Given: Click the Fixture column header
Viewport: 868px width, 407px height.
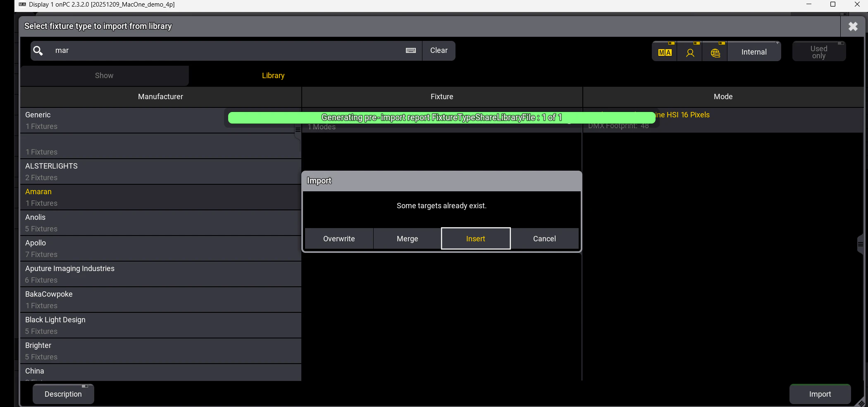Looking at the screenshot, I should (x=442, y=97).
